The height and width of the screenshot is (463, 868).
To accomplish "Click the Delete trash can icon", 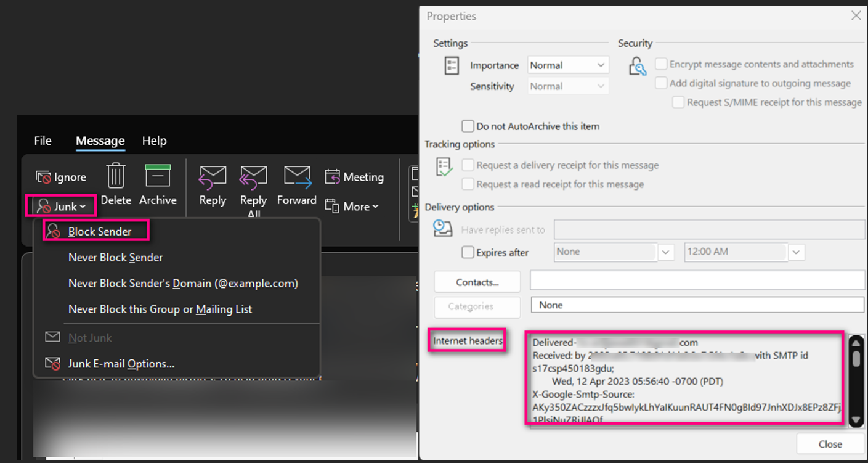I will (116, 176).
